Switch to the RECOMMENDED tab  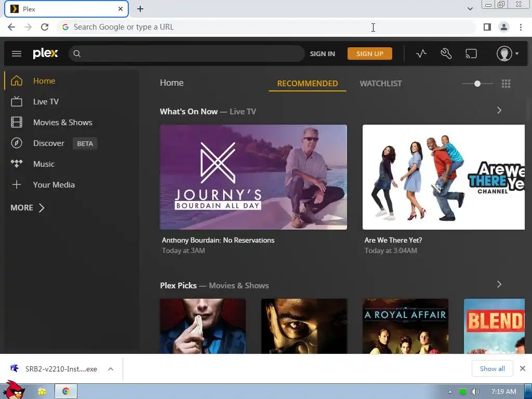click(308, 84)
